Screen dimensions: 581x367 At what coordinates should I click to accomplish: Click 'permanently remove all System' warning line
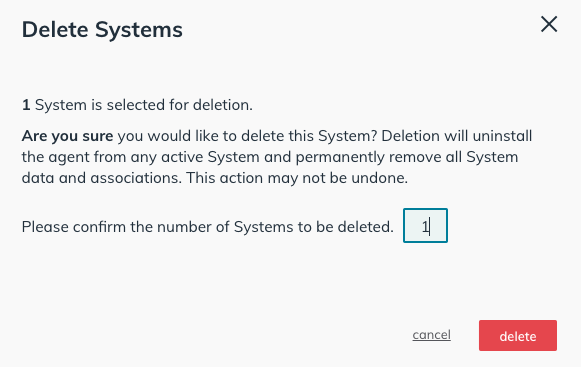click(407, 157)
